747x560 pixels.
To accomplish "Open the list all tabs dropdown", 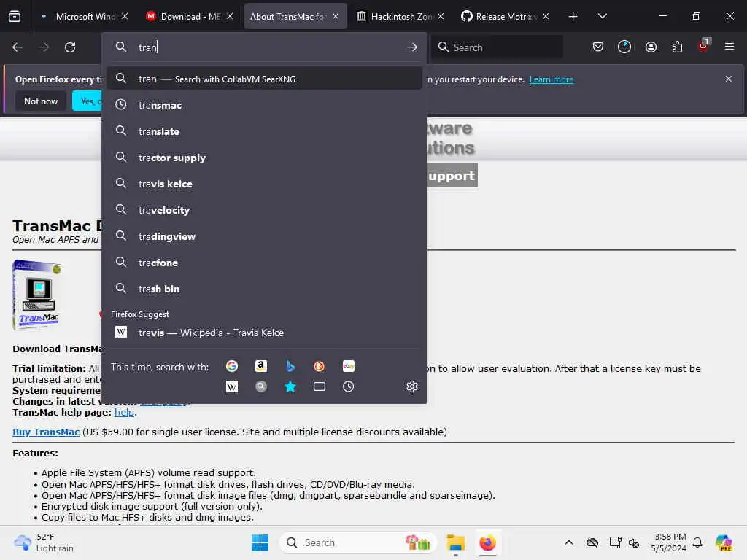I will pos(602,17).
